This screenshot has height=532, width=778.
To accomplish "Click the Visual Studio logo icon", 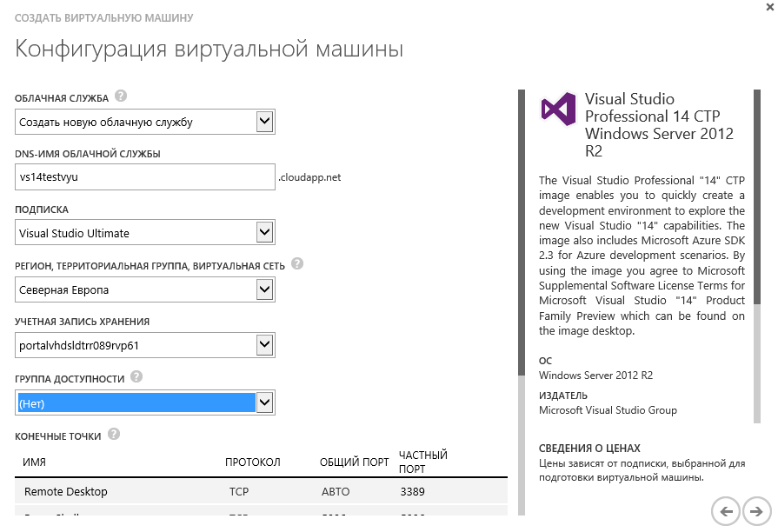I will 558,108.
